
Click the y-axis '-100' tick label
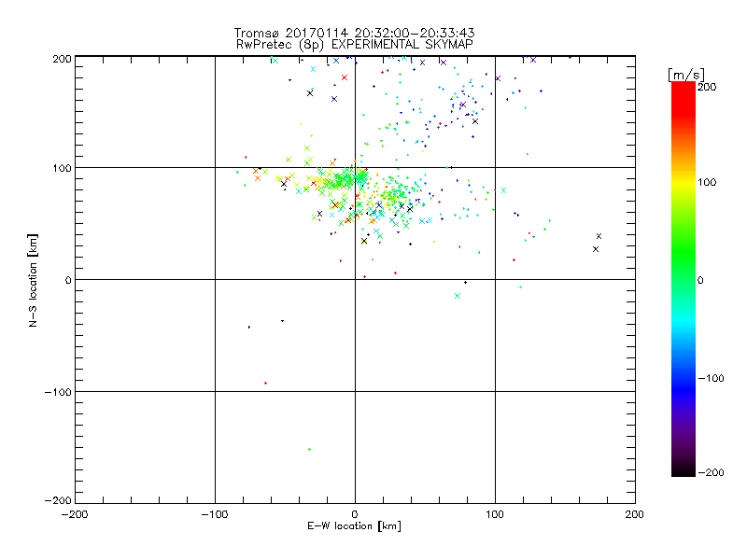[58, 392]
